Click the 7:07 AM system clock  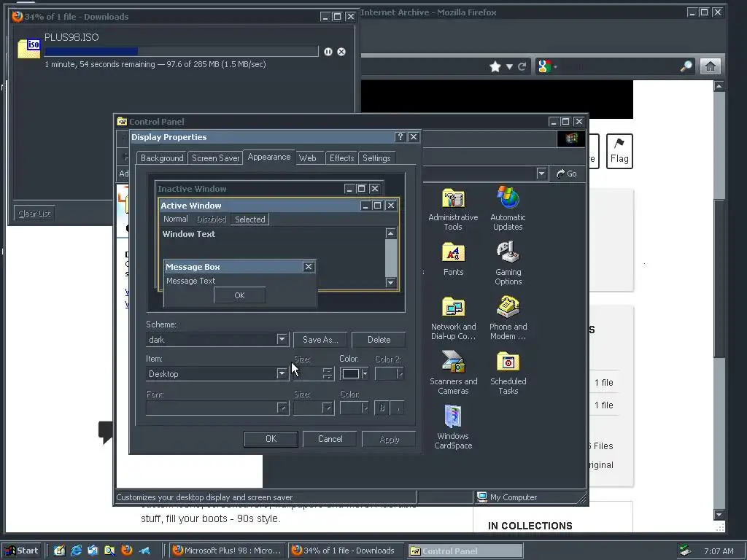point(719,551)
